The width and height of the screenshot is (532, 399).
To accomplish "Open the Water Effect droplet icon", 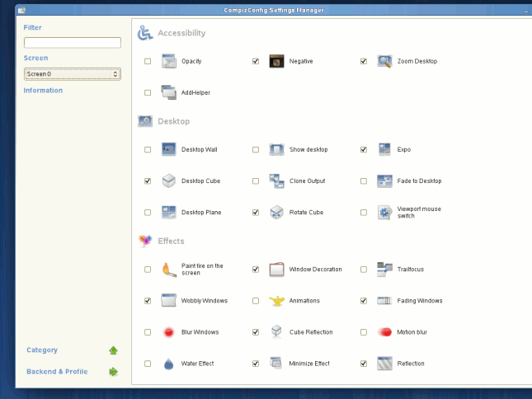I will point(168,364).
